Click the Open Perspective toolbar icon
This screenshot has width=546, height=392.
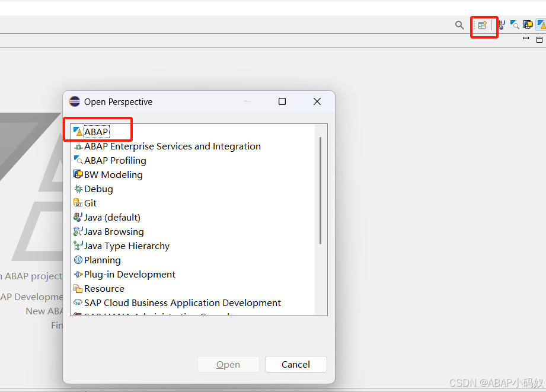(x=483, y=25)
